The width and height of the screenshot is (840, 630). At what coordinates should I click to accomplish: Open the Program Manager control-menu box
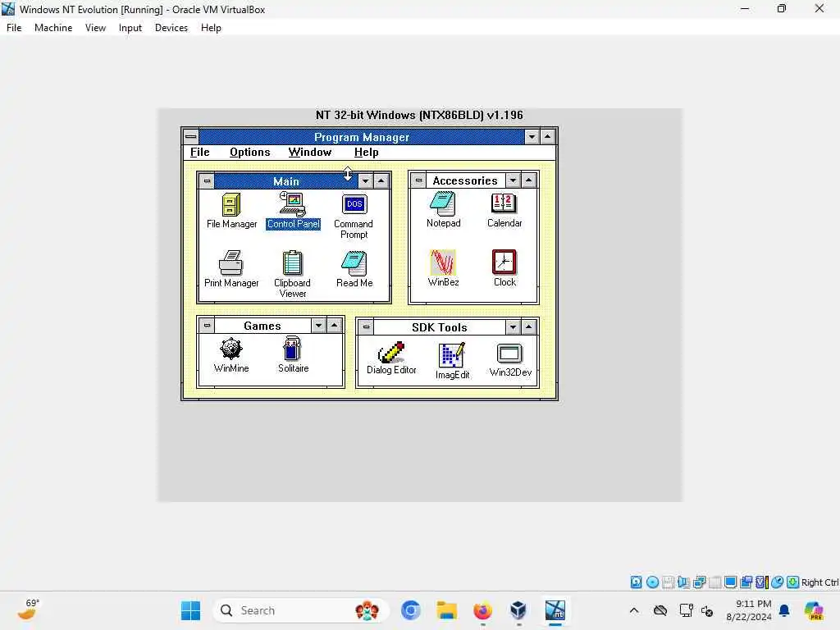click(x=190, y=137)
